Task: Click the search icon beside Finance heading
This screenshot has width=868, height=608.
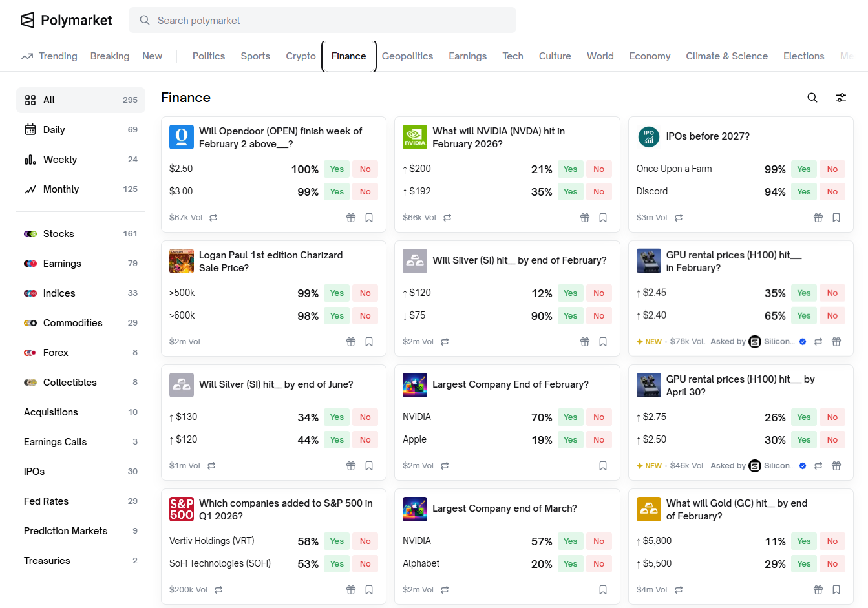Action: tap(812, 98)
